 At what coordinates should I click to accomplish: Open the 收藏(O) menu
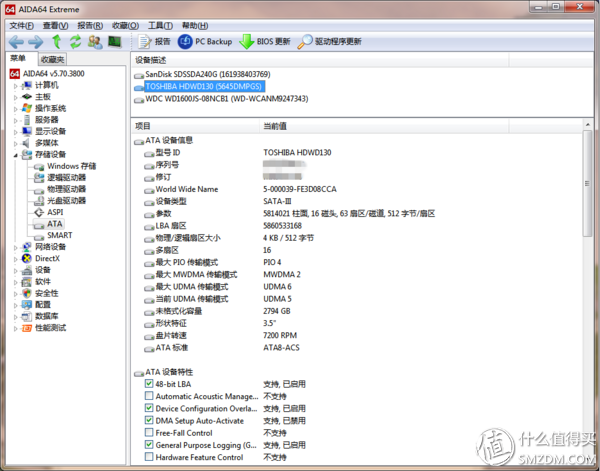[x=126, y=26]
